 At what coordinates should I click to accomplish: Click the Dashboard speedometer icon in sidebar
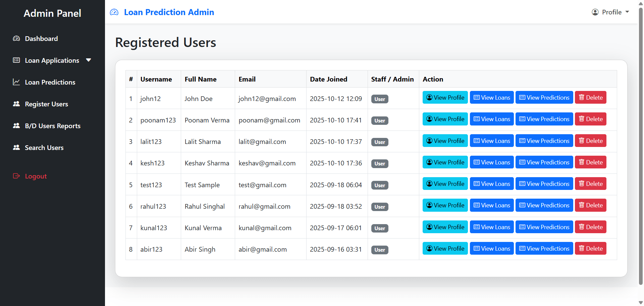coord(16,39)
